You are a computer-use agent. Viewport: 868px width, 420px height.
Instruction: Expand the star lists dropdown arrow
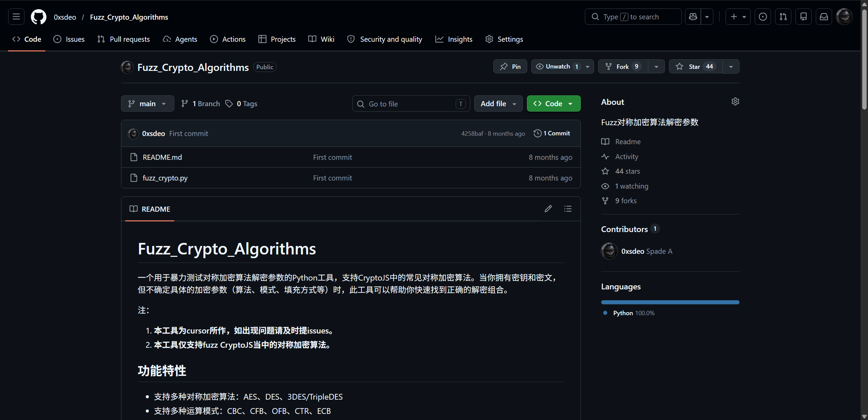click(731, 66)
